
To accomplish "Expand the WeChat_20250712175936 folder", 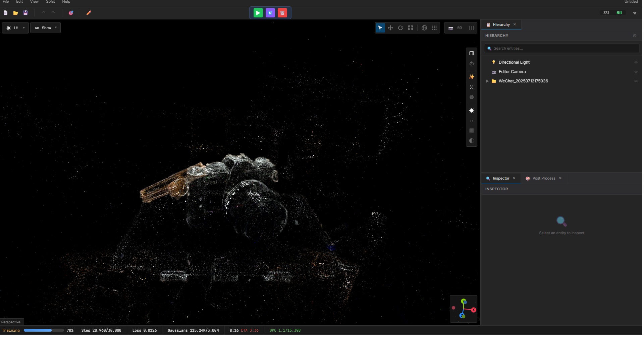I will (487, 81).
